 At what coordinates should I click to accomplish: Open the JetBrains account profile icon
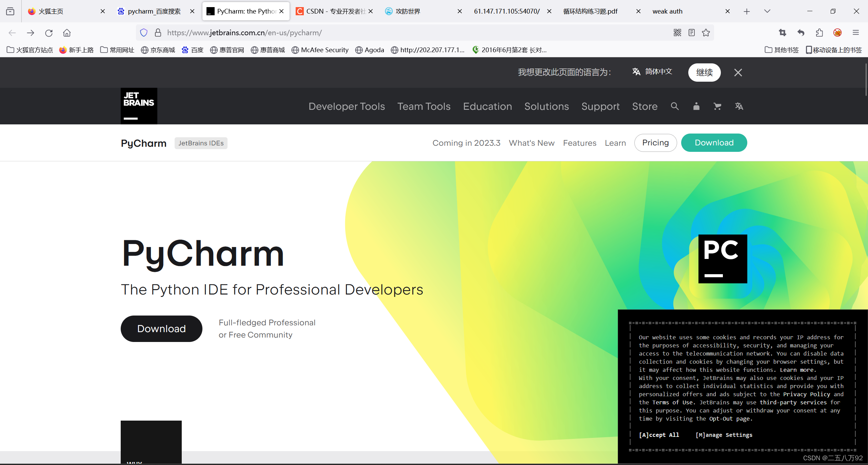(696, 106)
